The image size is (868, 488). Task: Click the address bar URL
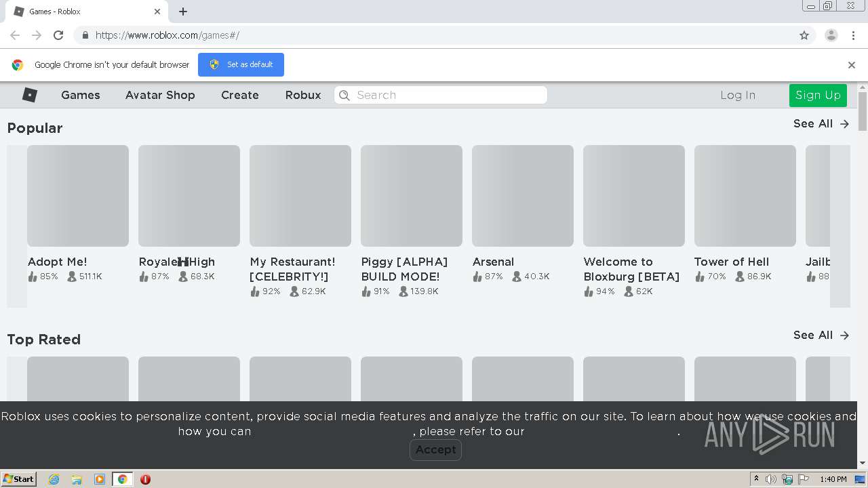pos(167,35)
